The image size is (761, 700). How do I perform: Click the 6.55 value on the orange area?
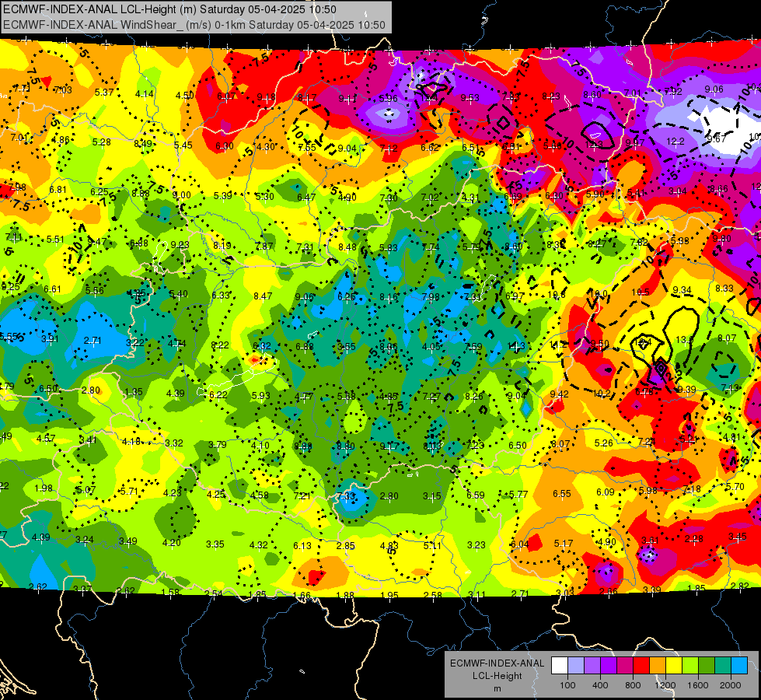pyautogui.click(x=561, y=494)
